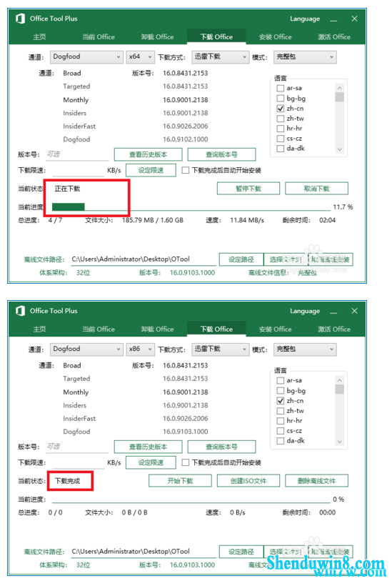Enable 下载完成后自动开始安装 in the x86 window

(x=185, y=462)
